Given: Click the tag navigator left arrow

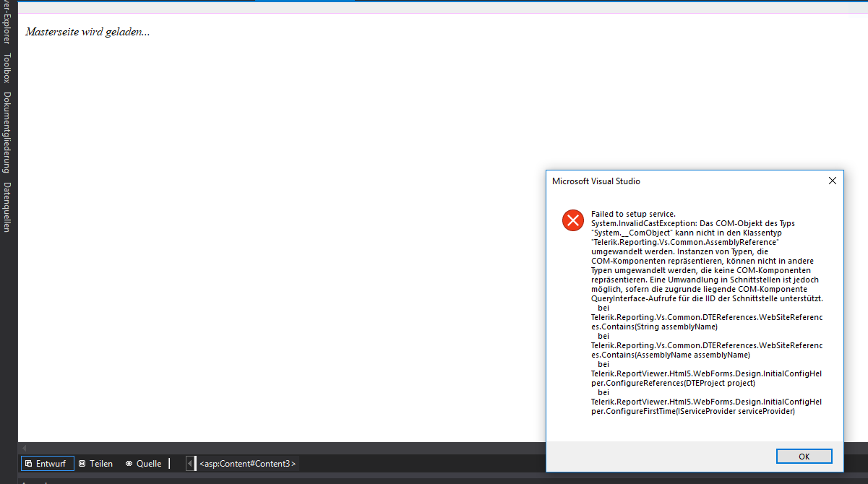Looking at the screenshot, I should click(x=191, y=463).
